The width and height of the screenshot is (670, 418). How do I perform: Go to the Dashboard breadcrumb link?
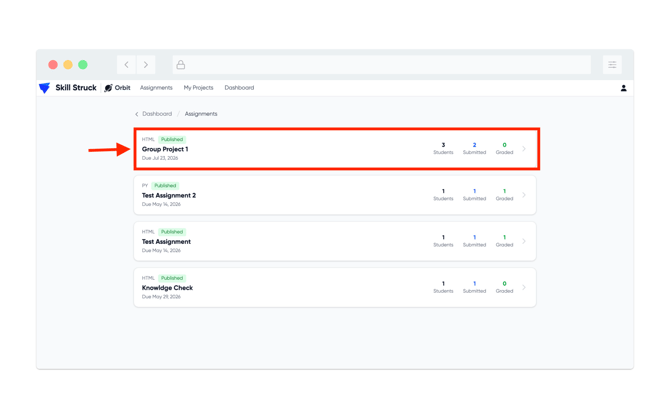[x=157, y=114]
